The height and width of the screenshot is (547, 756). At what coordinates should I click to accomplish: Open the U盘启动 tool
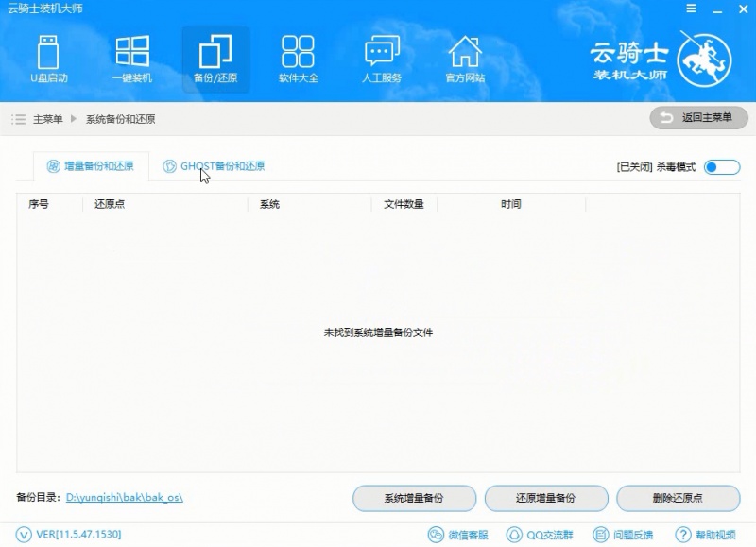[49, 59]
